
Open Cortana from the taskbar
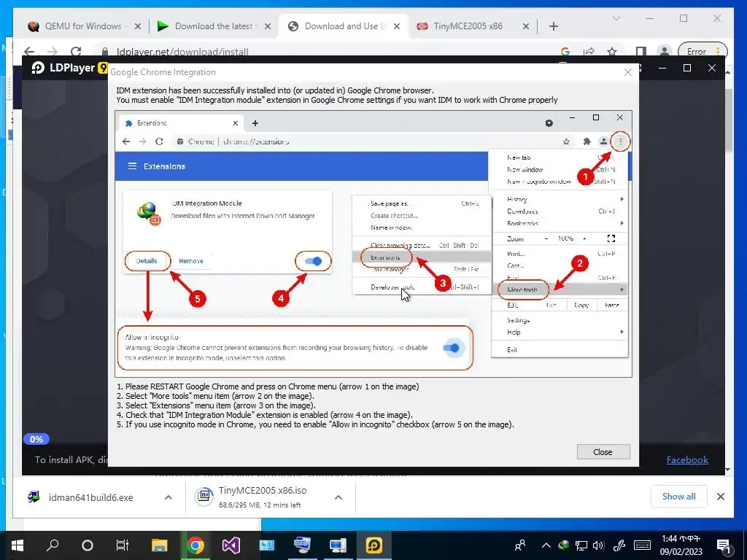point(88,545)
